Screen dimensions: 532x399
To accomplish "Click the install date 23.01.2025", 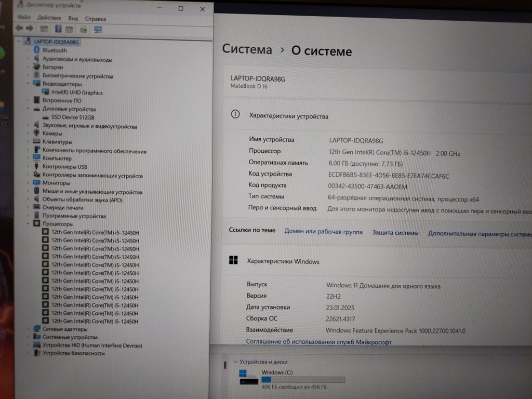I will [x=340, y=308].
